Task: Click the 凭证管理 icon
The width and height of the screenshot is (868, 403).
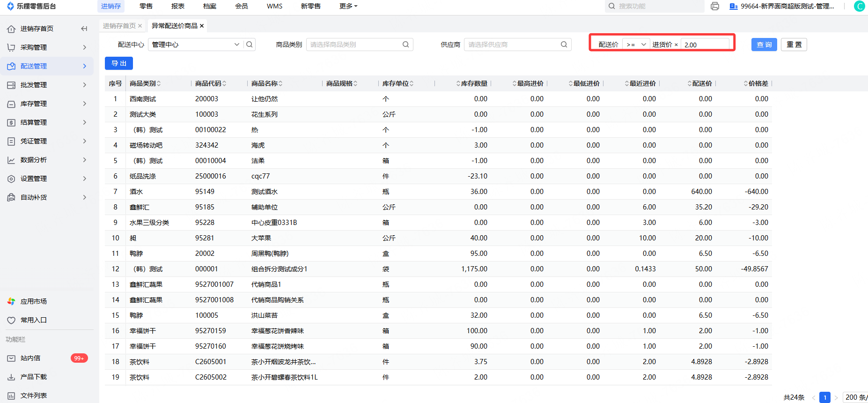Action: pos(11,141)
